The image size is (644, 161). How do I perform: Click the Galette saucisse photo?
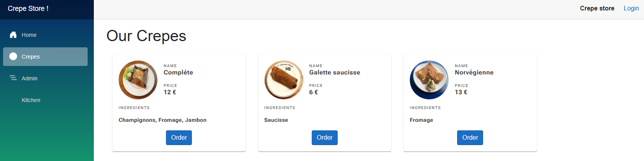pyautogui.click(x=283, y=80)
